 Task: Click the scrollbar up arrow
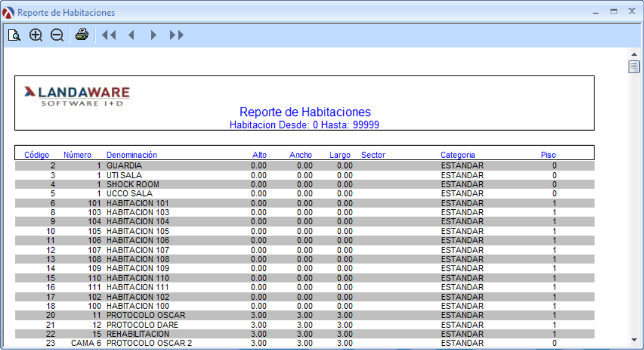(x=634, y=54)
